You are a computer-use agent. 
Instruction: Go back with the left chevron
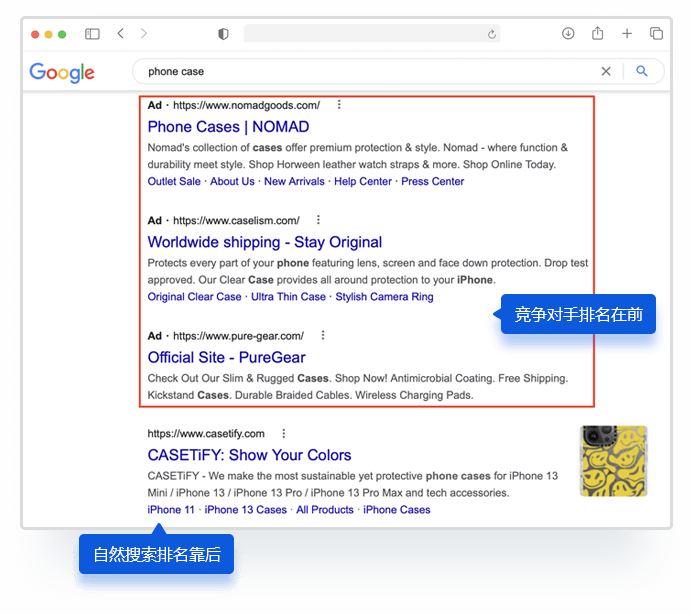pyautogui.click(x=120, y=33)
